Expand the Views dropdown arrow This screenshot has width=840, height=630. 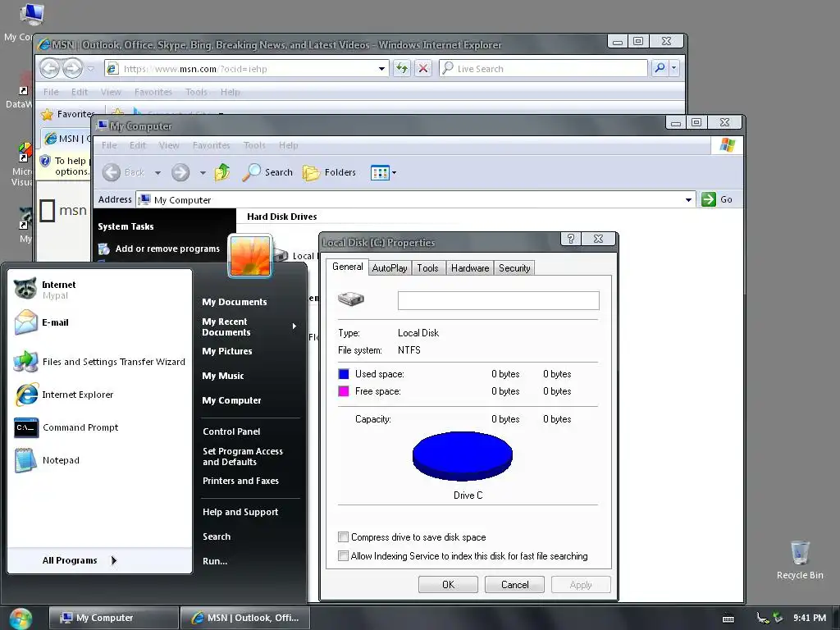(x=395, y=172)
